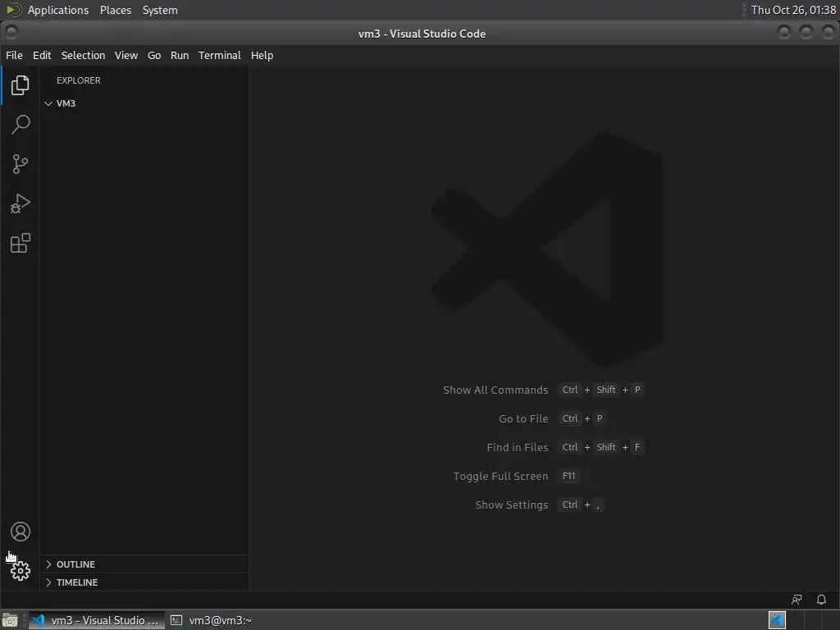
Task: Open the Run menu
Action: (x=180, y=55)
